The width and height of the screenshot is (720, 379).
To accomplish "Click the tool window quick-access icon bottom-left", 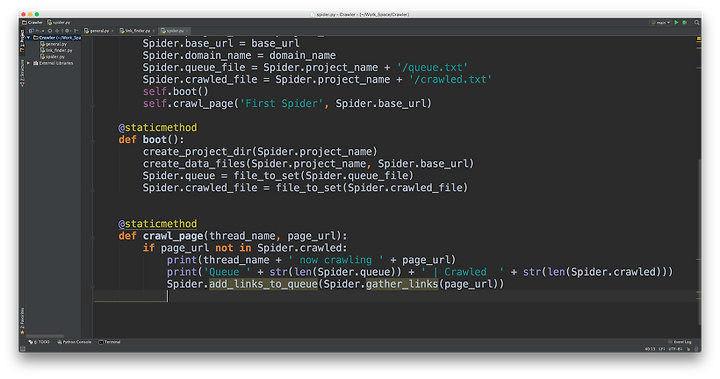I will (x=22, y=349).
